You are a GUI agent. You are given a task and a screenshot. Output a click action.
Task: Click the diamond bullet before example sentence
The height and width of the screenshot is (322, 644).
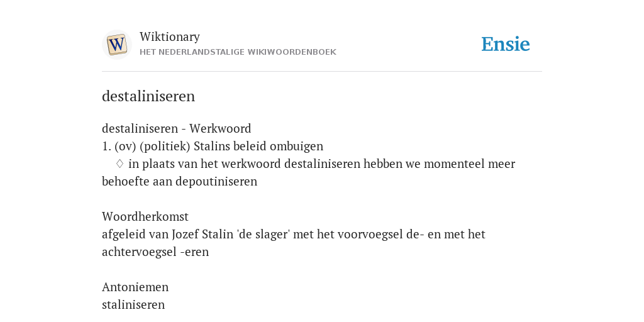[x=119, y=164]
